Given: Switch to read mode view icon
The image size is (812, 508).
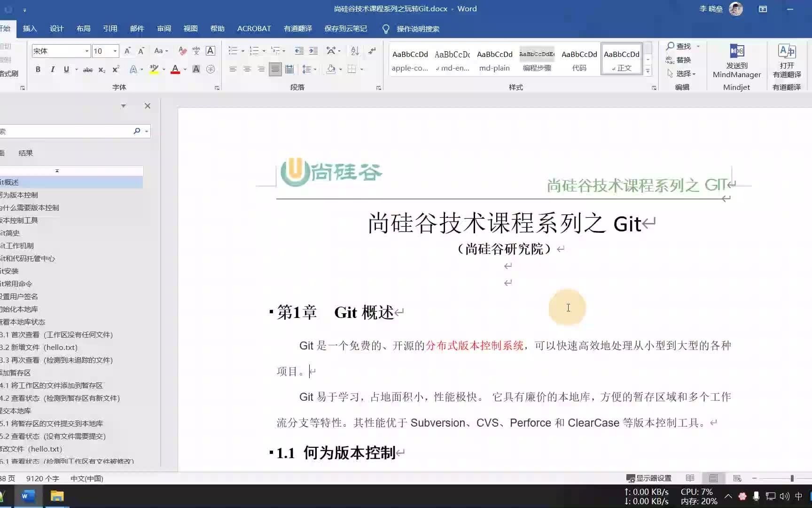Looking at the screenshot, I should click(690, 478).
